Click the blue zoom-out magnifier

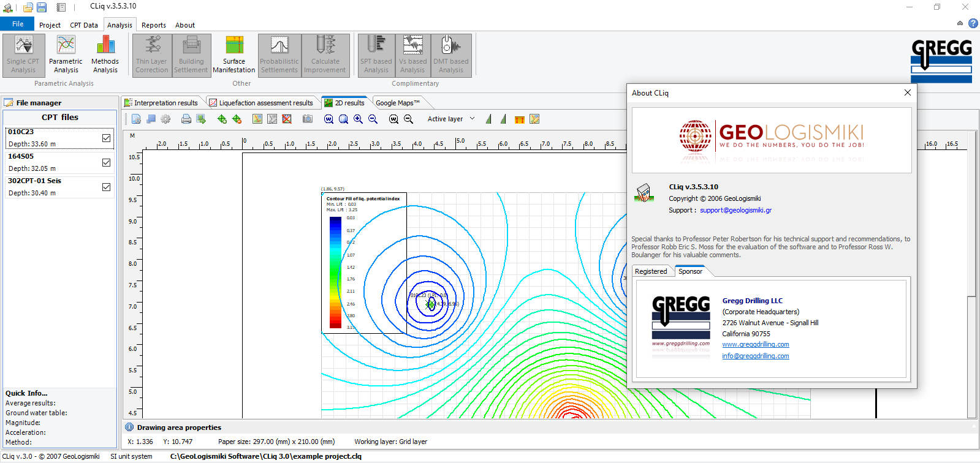(373, 119)
